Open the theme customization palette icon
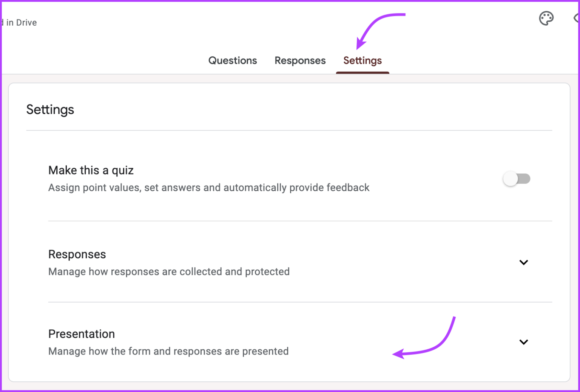 pos(546,18)
